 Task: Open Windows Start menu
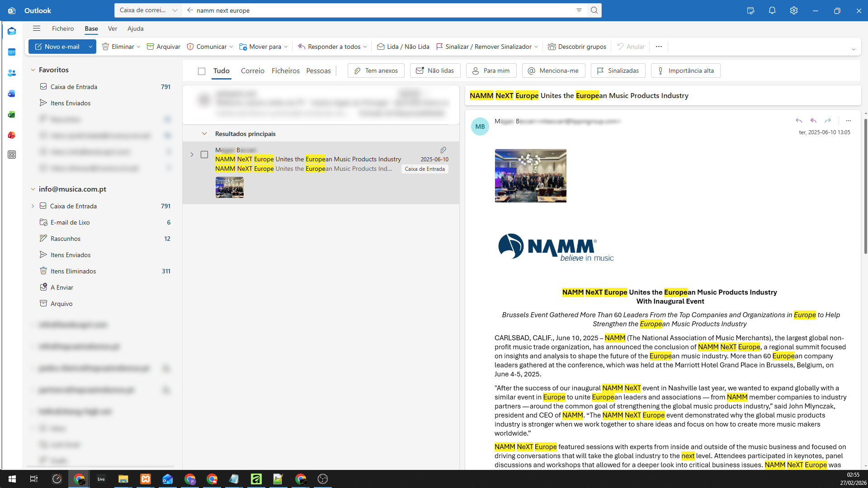12,479
